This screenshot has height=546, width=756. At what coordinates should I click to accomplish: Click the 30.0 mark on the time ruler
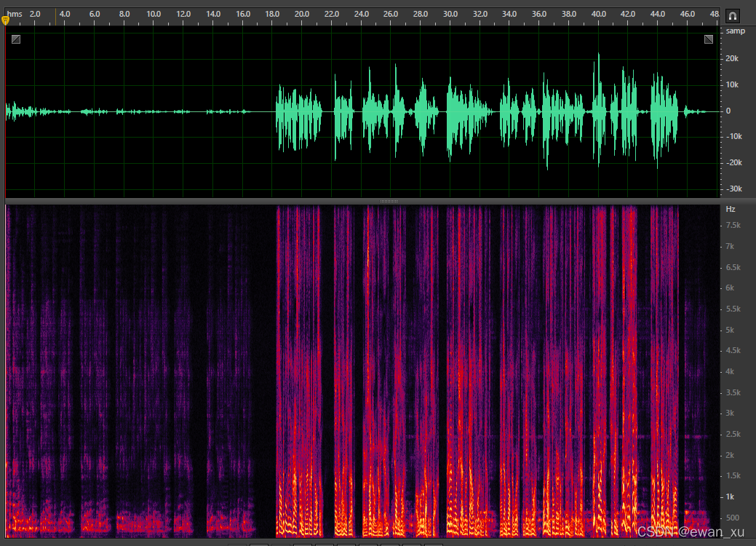[x=450, y=14]
